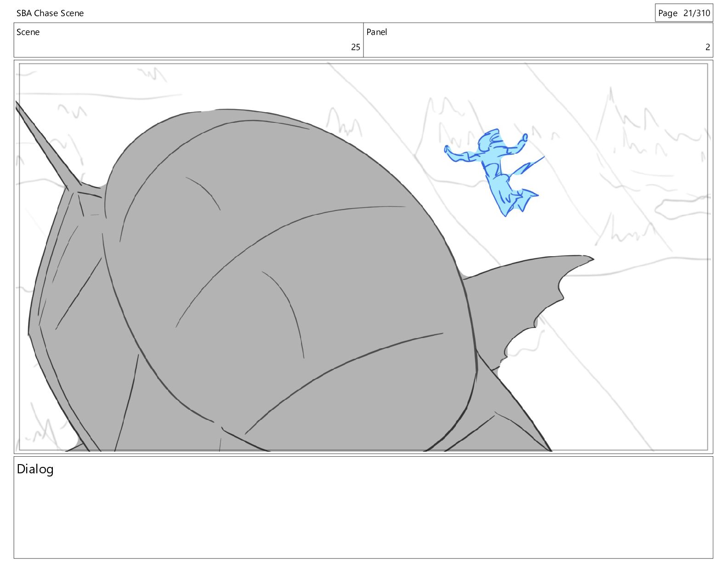Click the 'Panel' header label

377,32
